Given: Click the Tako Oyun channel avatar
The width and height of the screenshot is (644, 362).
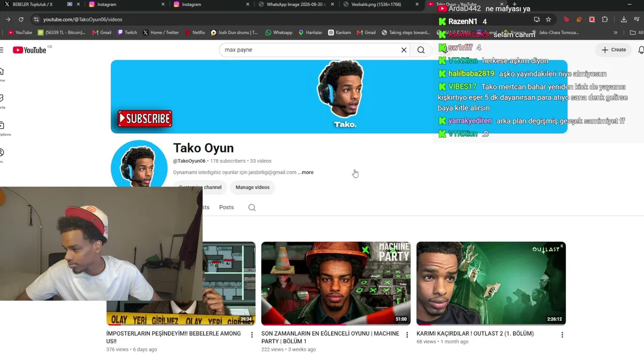Looking at the screenshot, I should (x=139, y=164).
